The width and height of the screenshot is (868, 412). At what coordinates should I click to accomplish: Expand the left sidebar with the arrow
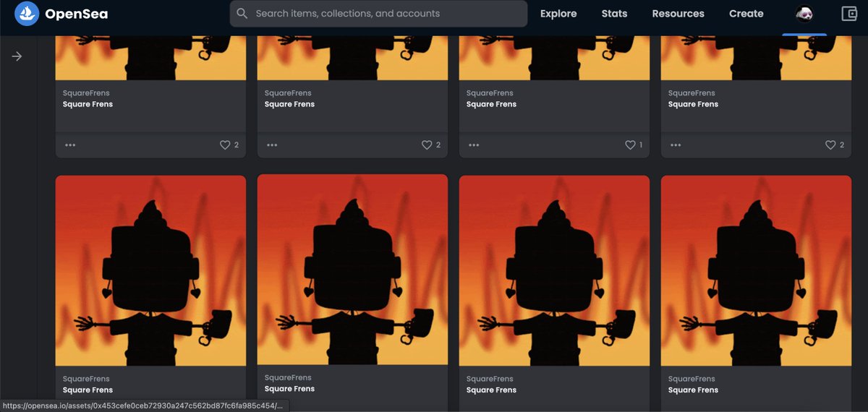(x=17, y=56)
